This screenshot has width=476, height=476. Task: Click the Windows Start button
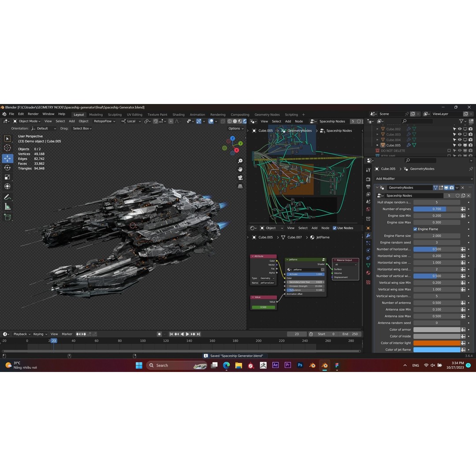pyautogui.click(x=139, y=365)
